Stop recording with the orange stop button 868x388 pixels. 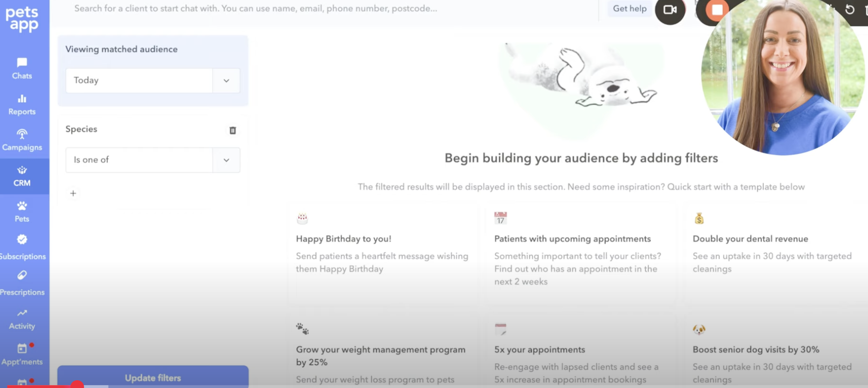[717, 10]
